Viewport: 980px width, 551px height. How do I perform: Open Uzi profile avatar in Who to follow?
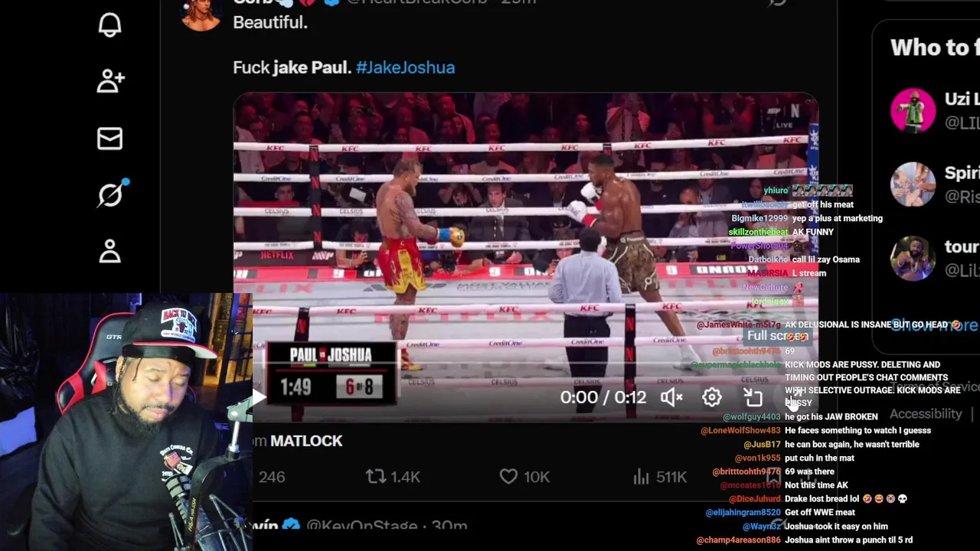913,110
